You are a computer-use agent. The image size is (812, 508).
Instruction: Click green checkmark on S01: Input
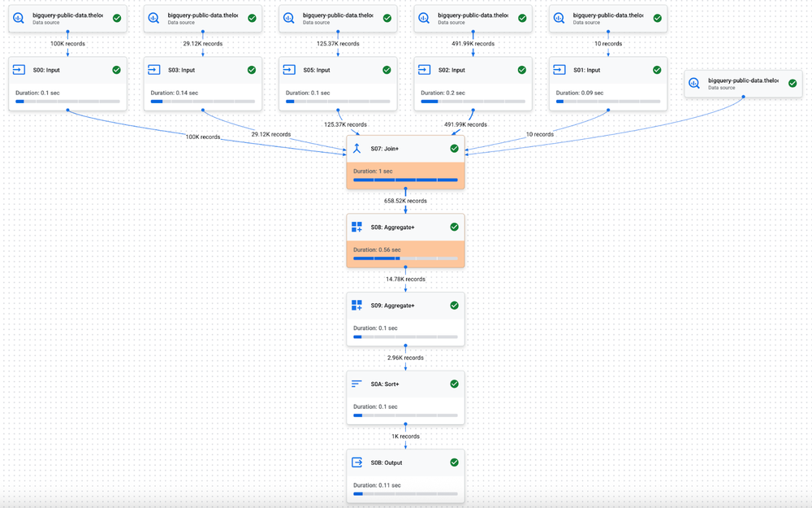click(657, 69)
